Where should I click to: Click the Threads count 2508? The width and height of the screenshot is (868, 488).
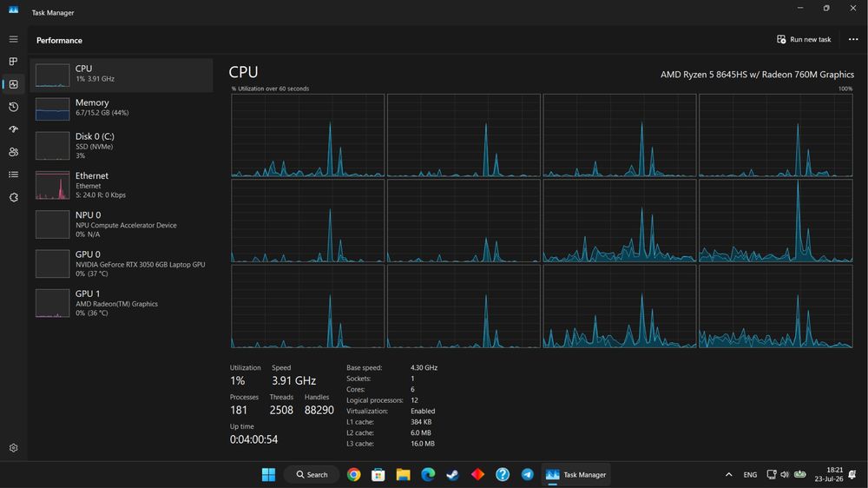(281, 410)
